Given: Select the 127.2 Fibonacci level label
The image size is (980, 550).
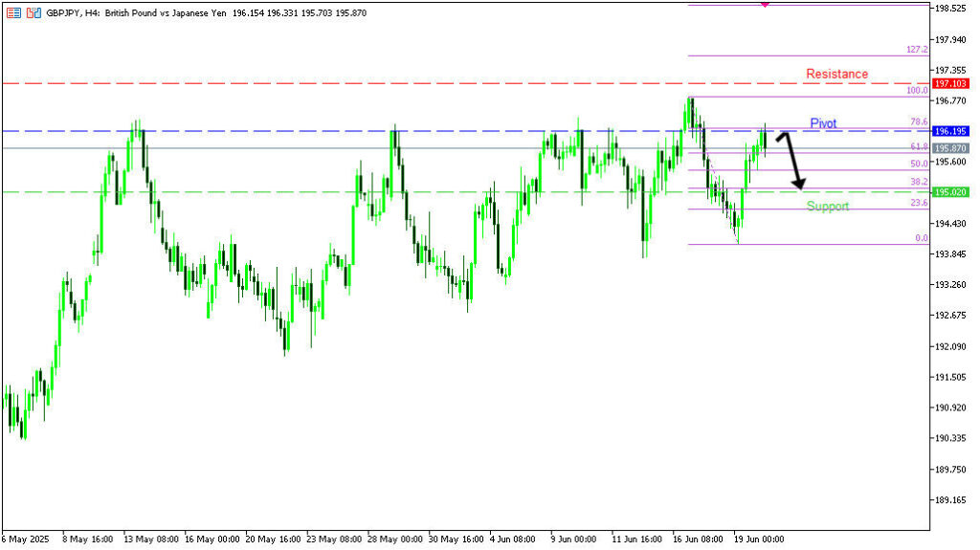Looking at the screenshot, I should coord(916,49).
